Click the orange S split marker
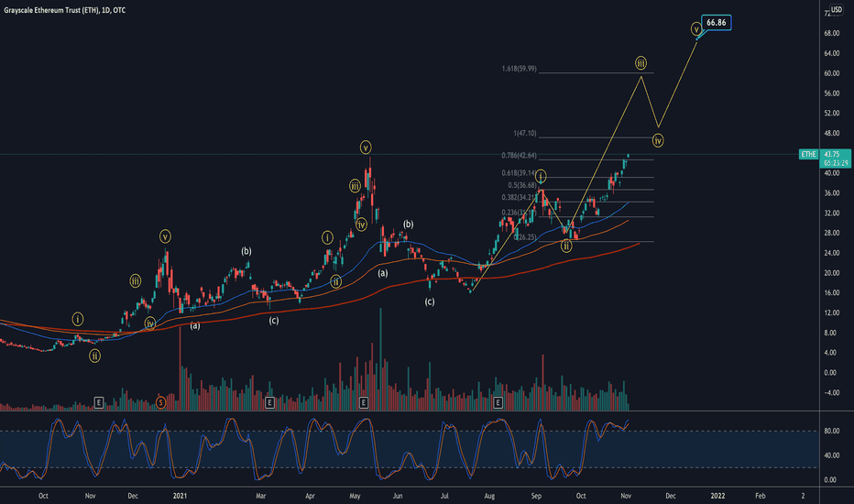Screen dimensions: 854x504 click(x=160, y=402)
